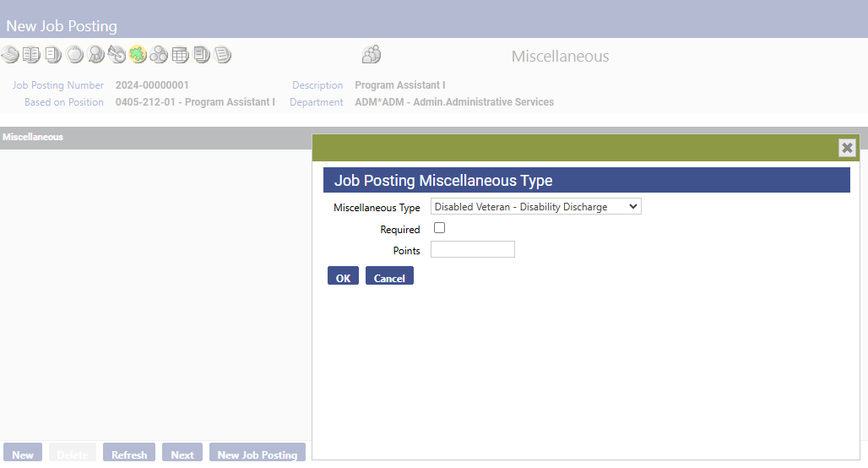Click the stacked books icon in toolbar
Viewport: 868px width, 468px height.
coord(10,55)
